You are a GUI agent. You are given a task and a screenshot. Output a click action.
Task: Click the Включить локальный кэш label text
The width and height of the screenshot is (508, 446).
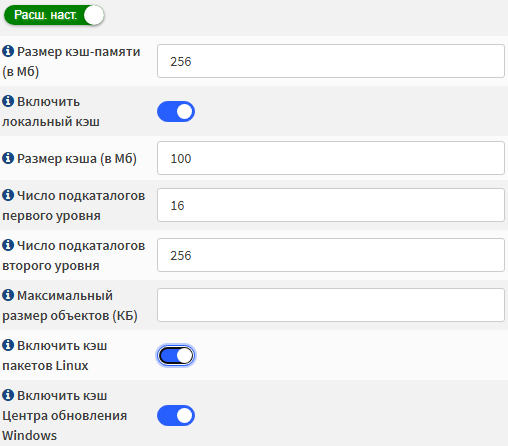[51, 112]
